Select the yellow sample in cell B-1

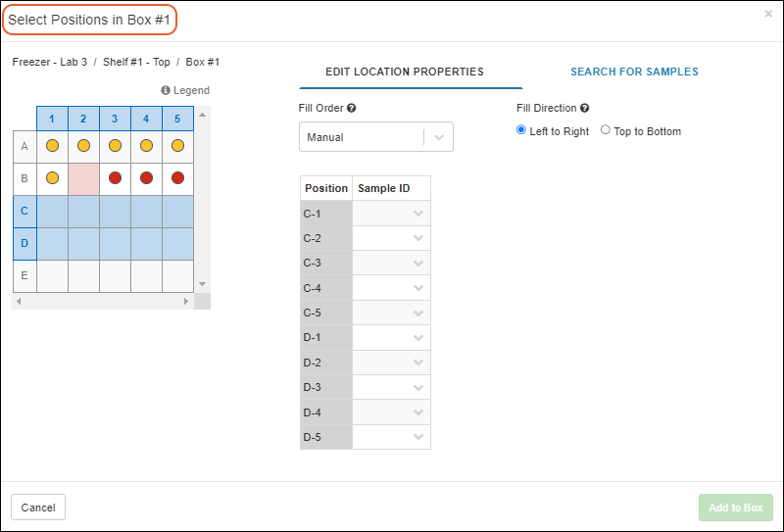tap(52, 178)
